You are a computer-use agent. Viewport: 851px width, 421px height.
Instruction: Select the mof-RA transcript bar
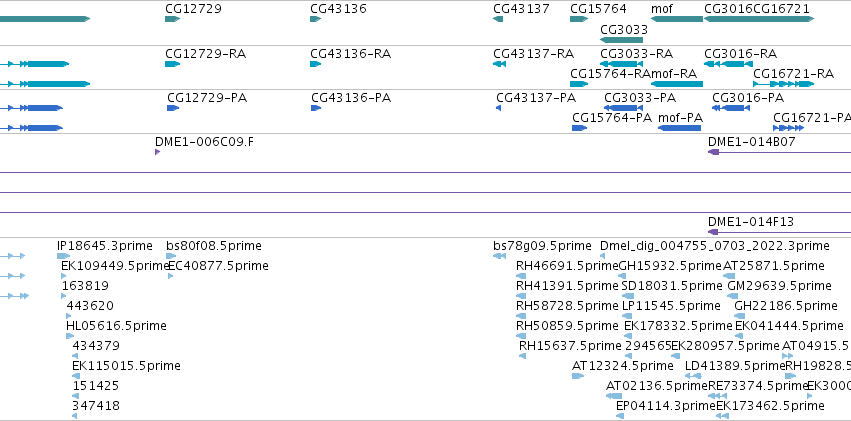coord(677,84)
